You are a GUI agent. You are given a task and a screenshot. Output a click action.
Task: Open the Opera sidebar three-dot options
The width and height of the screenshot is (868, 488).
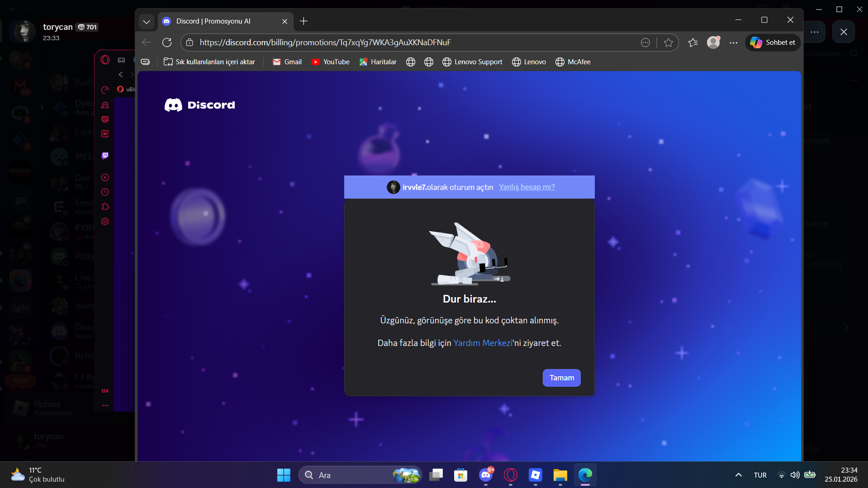[105, 405]
